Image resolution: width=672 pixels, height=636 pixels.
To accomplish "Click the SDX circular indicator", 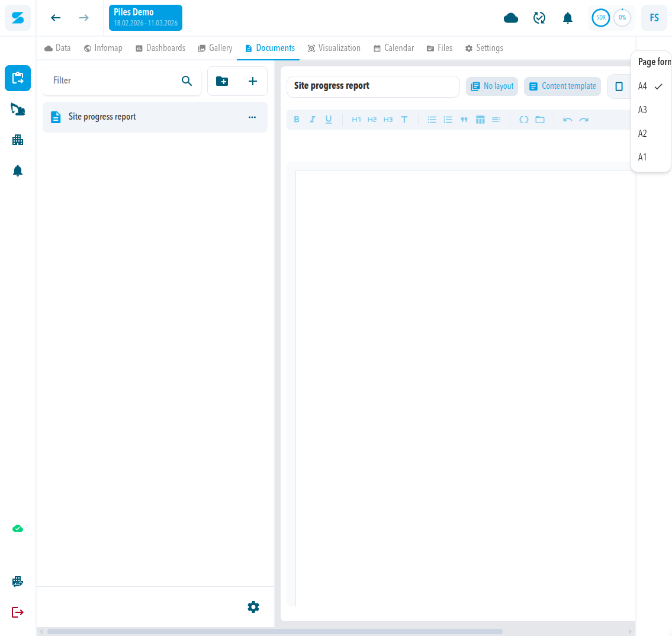I will pos(601,18).
